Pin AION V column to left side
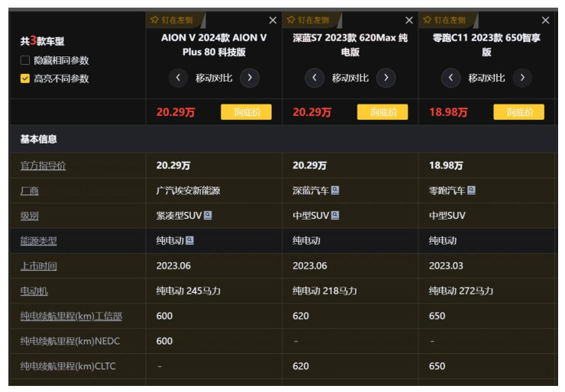565x392 pixels. (173, 20)
